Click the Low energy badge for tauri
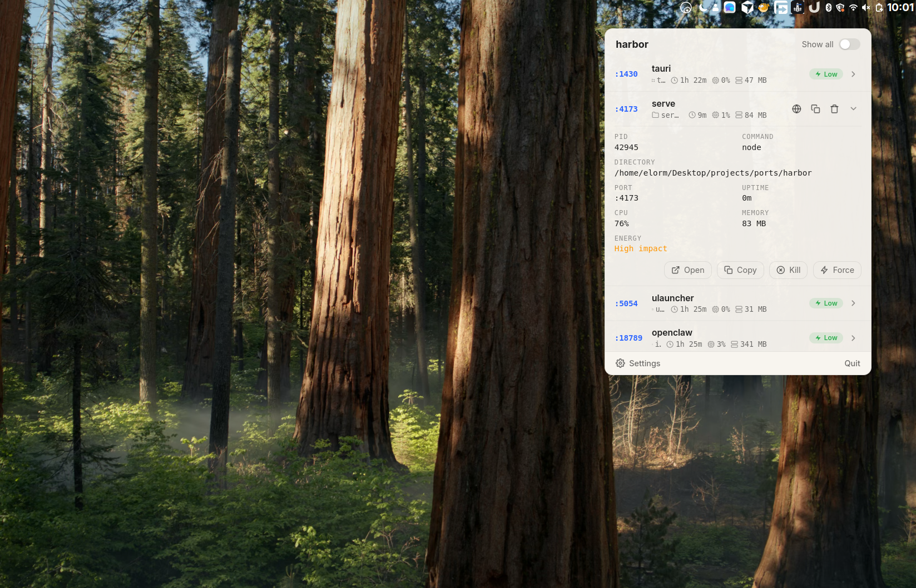This screenshot has height=588, width=916. click(x=826, y=74)
